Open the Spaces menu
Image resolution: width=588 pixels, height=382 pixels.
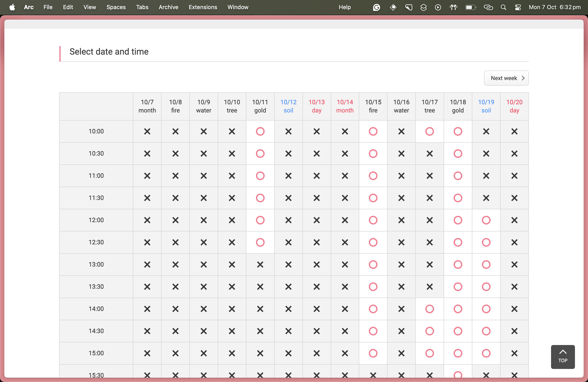pos(116,7)
